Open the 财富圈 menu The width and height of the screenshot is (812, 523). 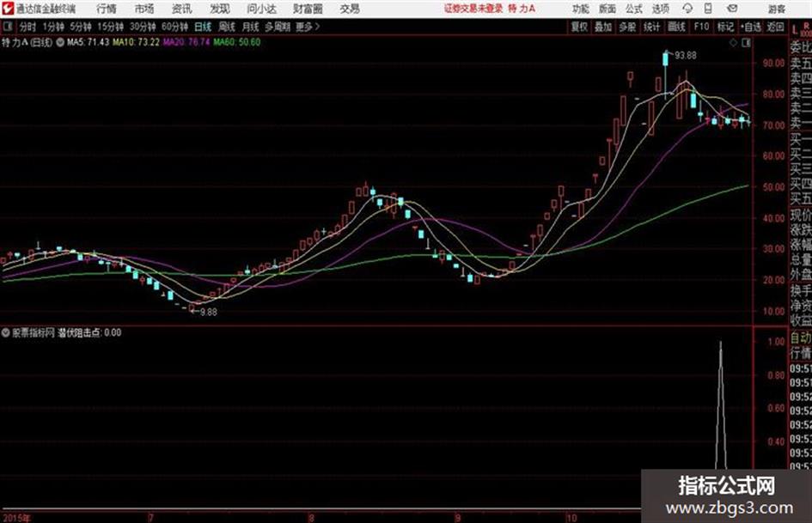[x=308, y=9]
